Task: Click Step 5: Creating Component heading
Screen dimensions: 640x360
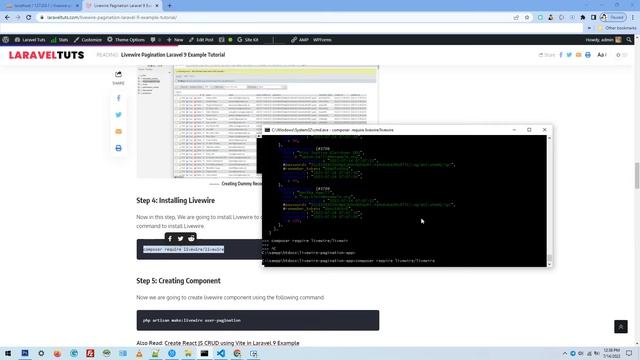Action: point(178,281)
